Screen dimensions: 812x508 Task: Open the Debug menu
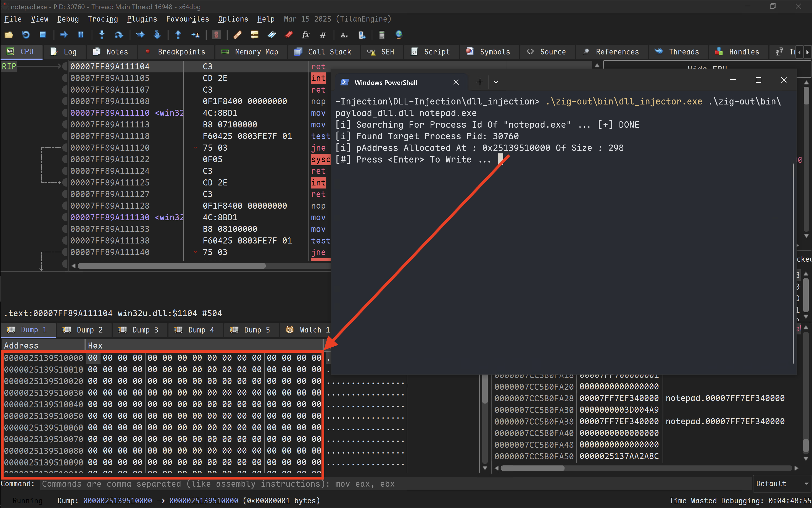[68, 19]
